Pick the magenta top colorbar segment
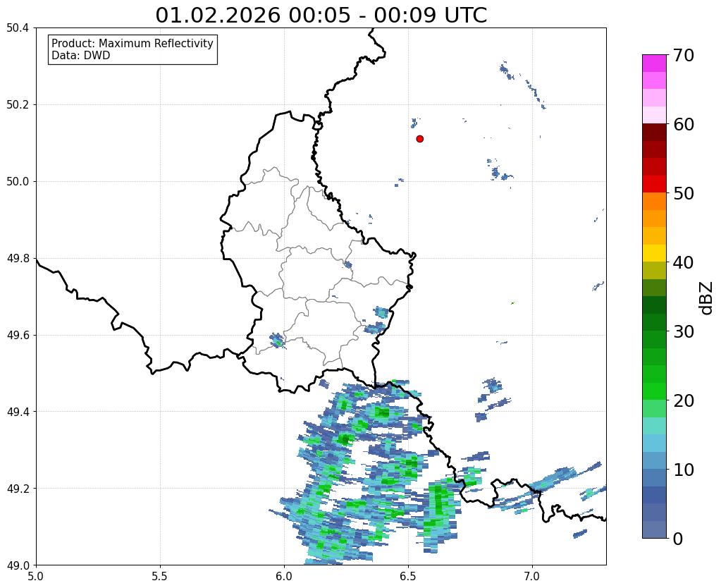 [654, 63]
